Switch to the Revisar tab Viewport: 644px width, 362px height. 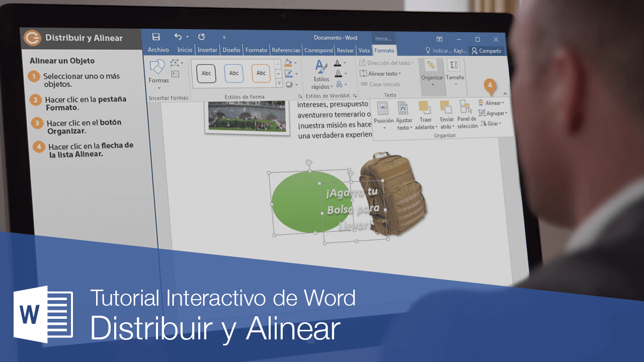(345, 50)
